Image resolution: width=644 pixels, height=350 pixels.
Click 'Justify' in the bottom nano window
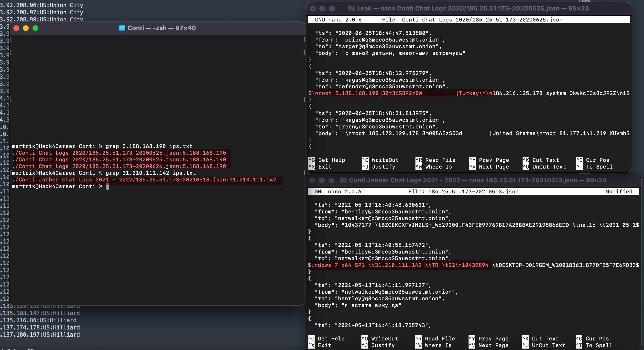pos(383,345)
